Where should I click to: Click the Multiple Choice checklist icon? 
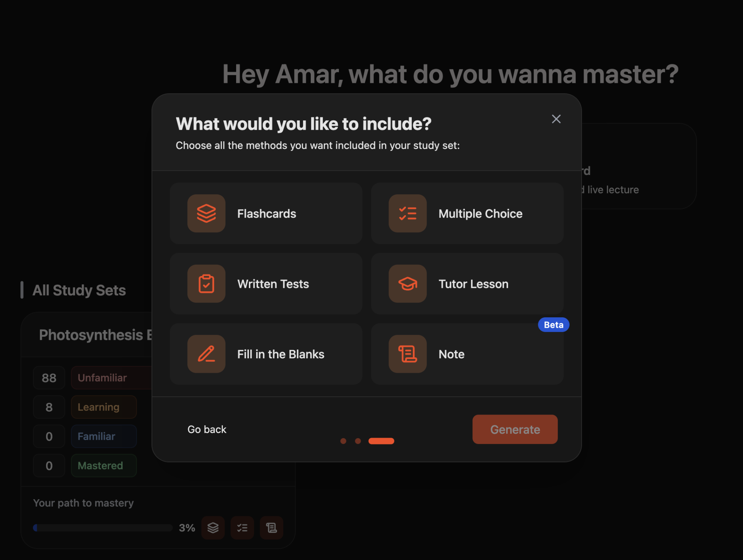tap(407, 213)
